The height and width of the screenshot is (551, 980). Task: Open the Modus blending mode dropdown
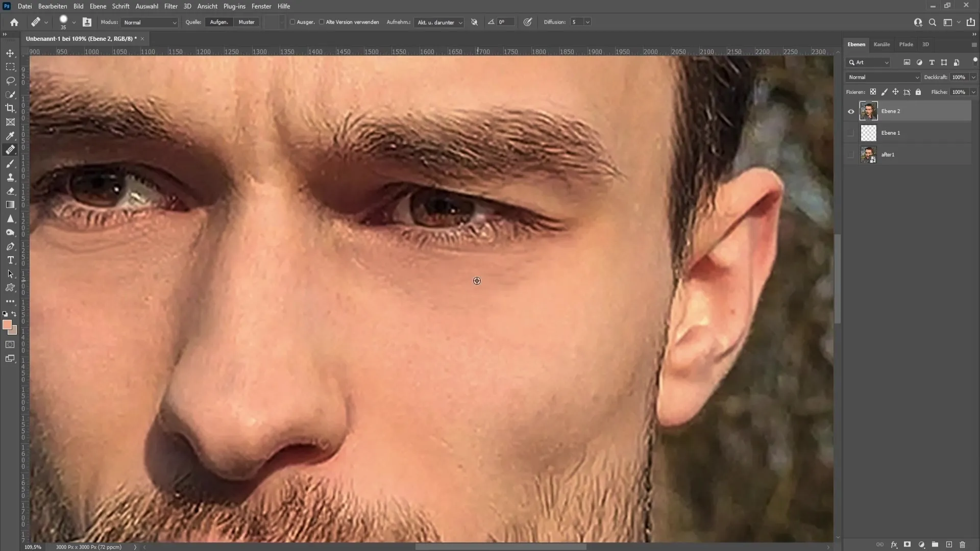pos(149,22)
